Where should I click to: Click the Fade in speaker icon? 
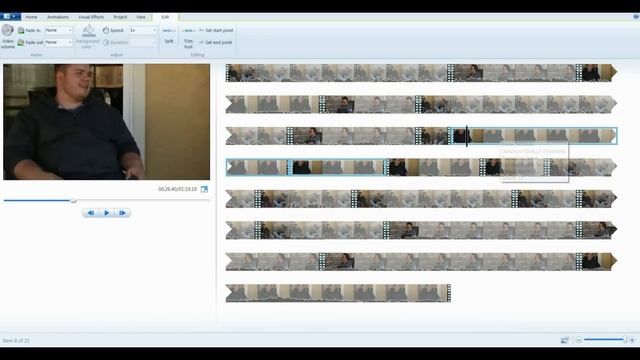21,31
